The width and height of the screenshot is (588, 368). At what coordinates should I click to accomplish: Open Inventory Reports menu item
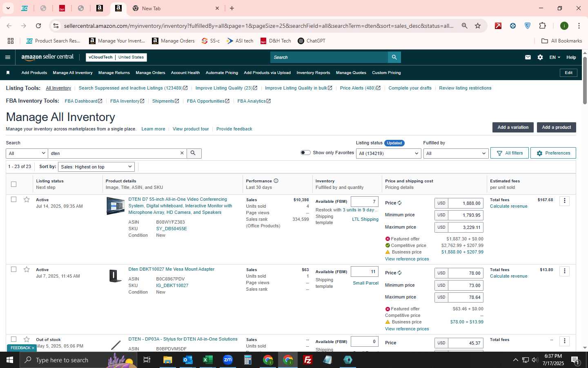click(x=313, y=73)
